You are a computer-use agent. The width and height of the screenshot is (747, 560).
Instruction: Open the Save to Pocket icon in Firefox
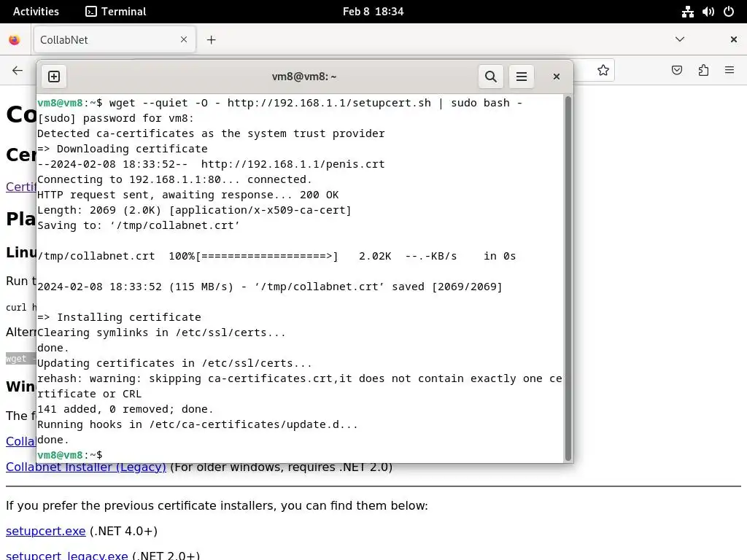(x=676, y=71)
